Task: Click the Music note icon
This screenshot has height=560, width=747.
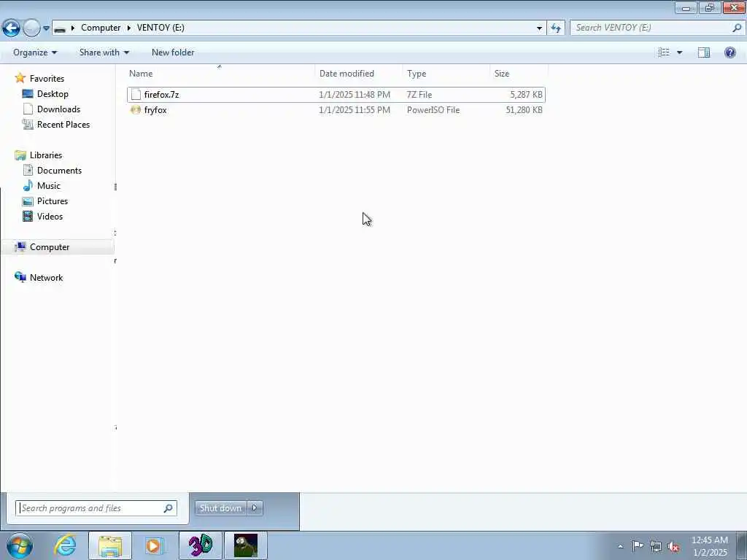Action: pos(28,185)
